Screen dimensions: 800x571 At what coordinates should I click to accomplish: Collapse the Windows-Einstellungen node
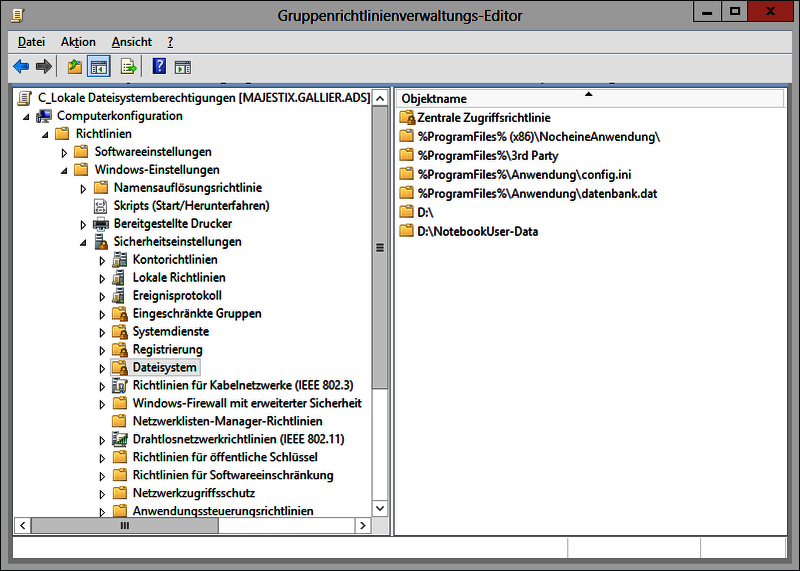pos(64,170)
